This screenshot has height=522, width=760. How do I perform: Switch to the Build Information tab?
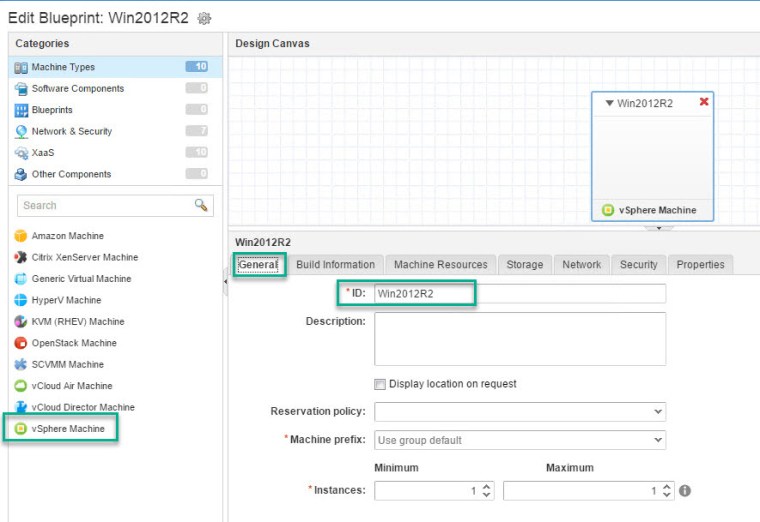335,265
